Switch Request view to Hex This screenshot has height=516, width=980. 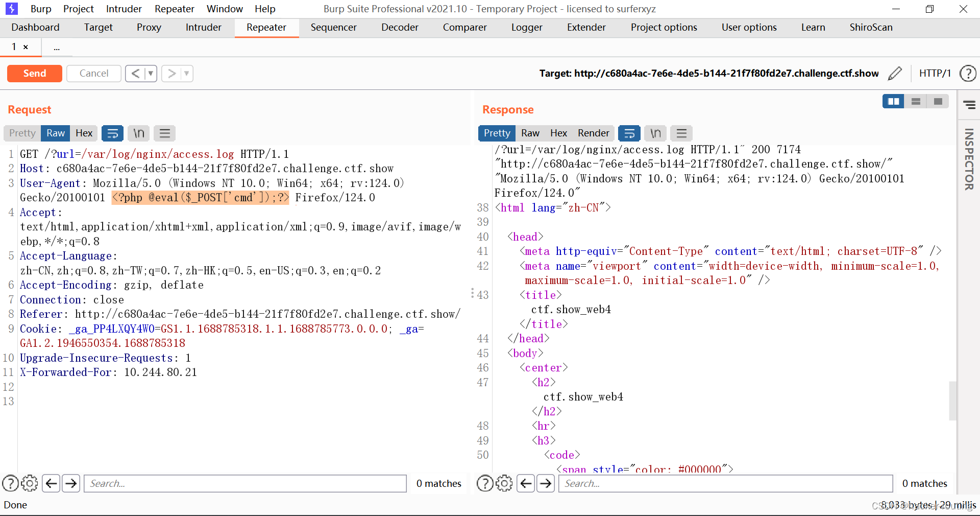click(84, 133)
